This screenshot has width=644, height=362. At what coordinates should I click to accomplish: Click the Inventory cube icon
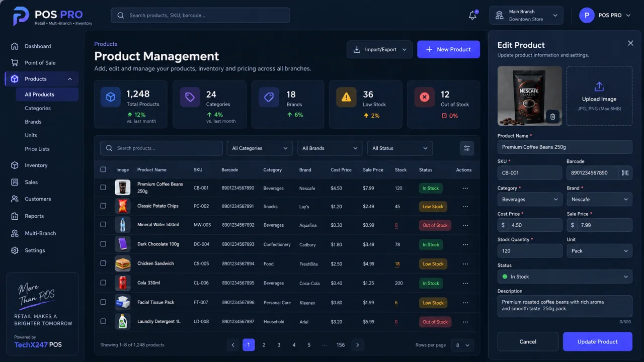coord(15,165)
